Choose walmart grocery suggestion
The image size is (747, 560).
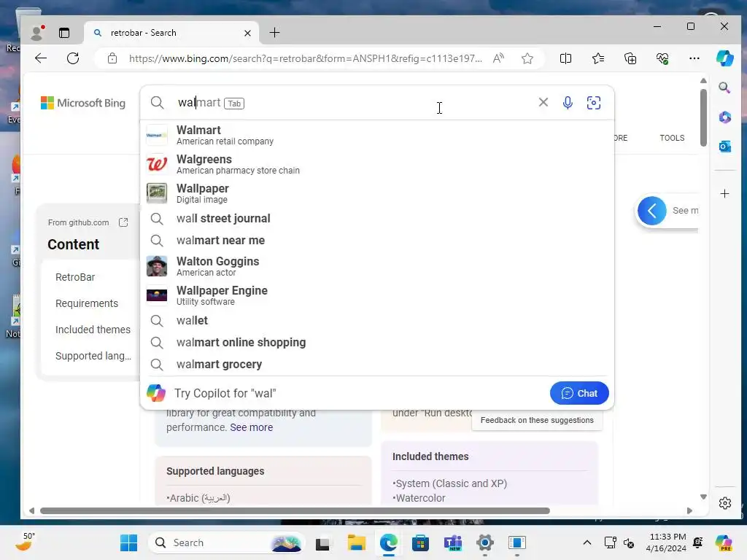tap(377, 365)
